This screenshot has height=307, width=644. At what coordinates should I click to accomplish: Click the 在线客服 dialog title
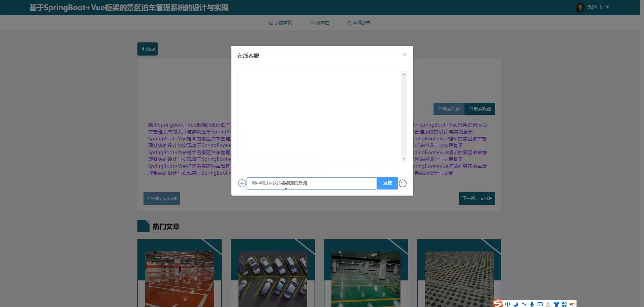pos(248,56)
